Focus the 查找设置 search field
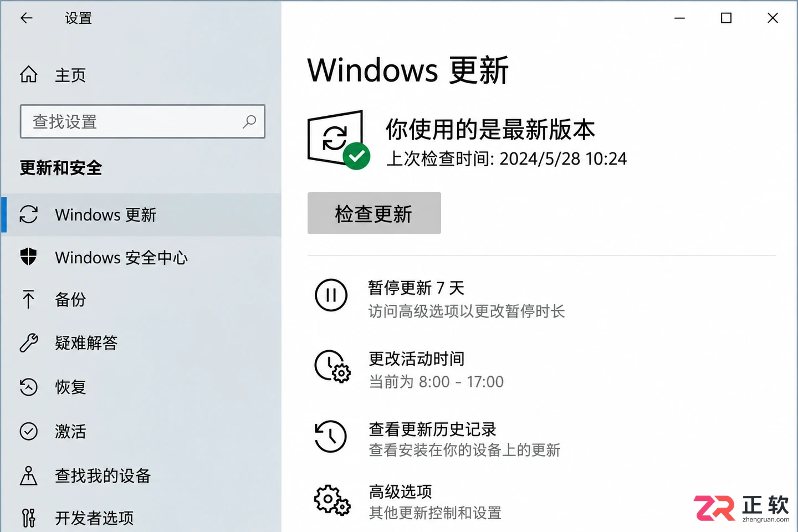Screen dimensions: 798x532 (x=142, y=121)
